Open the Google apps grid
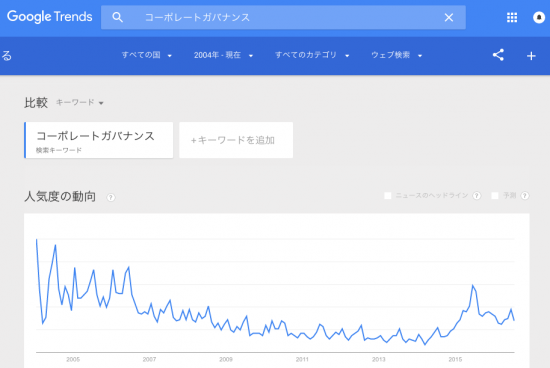The height and width of the screenshot is (368, 550). (x=512, y=17)
